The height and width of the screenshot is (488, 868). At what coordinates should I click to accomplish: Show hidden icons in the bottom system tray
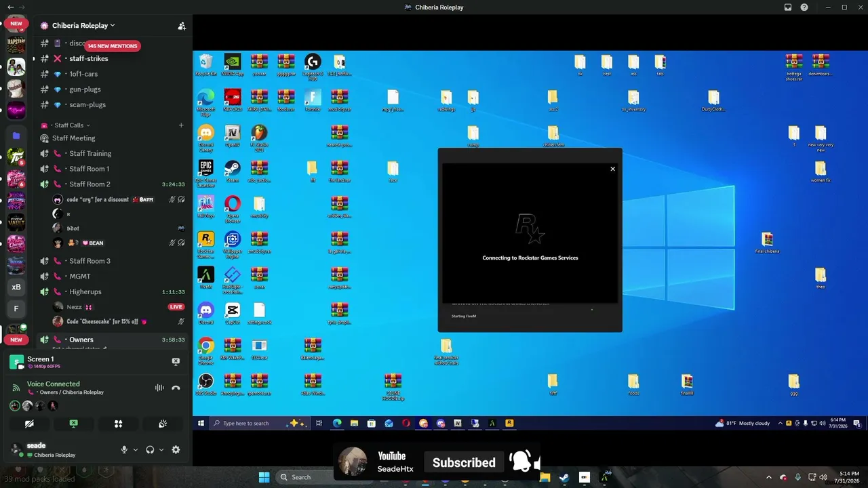(768, 477)
